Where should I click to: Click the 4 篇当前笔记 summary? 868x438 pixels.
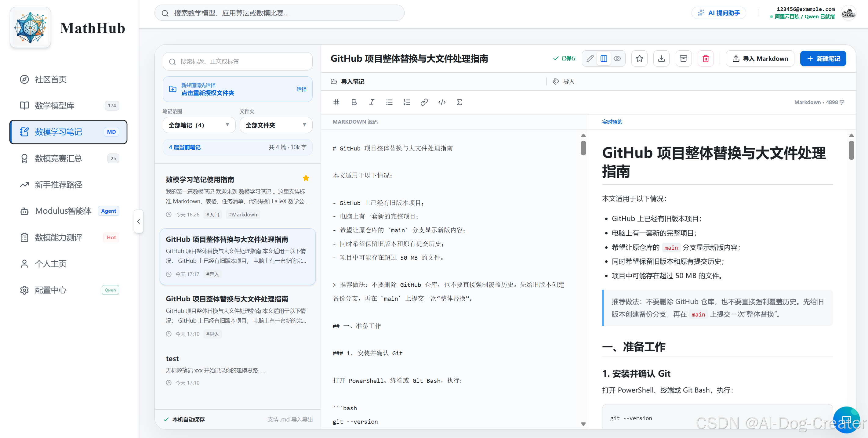click(x=185, y=147)
